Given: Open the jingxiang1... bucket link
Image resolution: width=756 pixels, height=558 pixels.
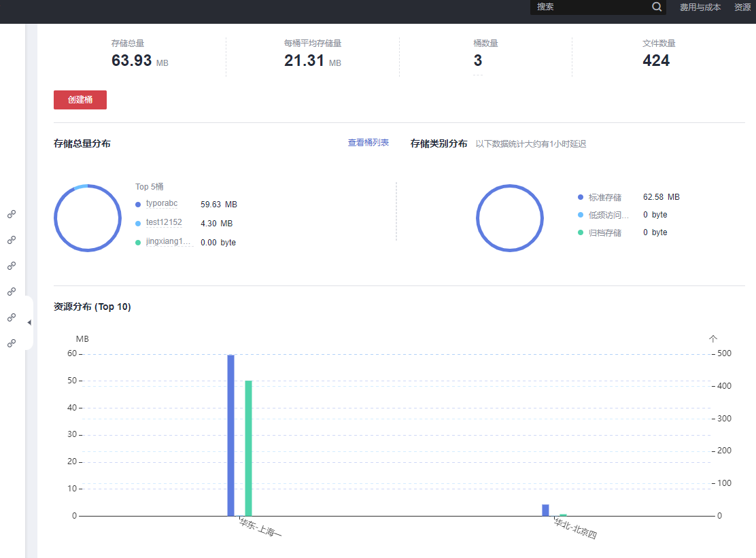Looking at the screenshot, I should point(169,241).
